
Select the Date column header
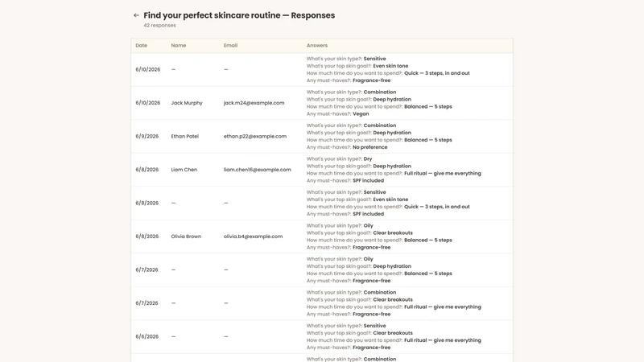pyautogui.click(x=142, y=46)
